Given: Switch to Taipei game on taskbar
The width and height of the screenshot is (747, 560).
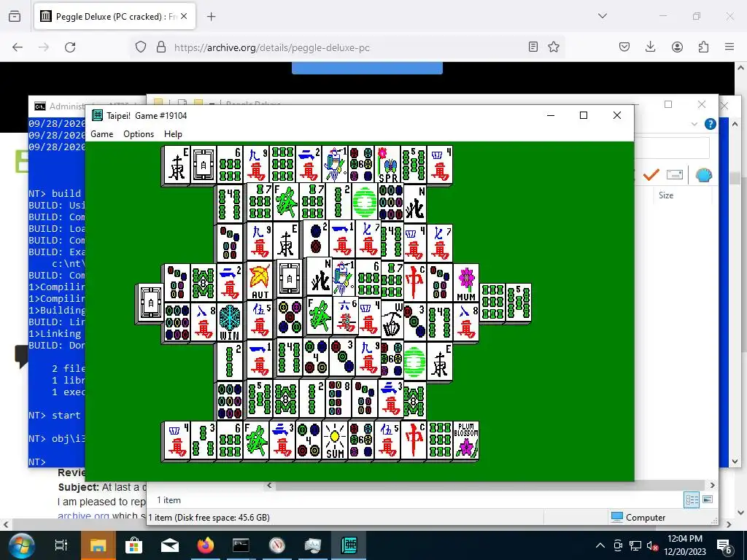Looking at the screenshot, I should coord(349,545).
